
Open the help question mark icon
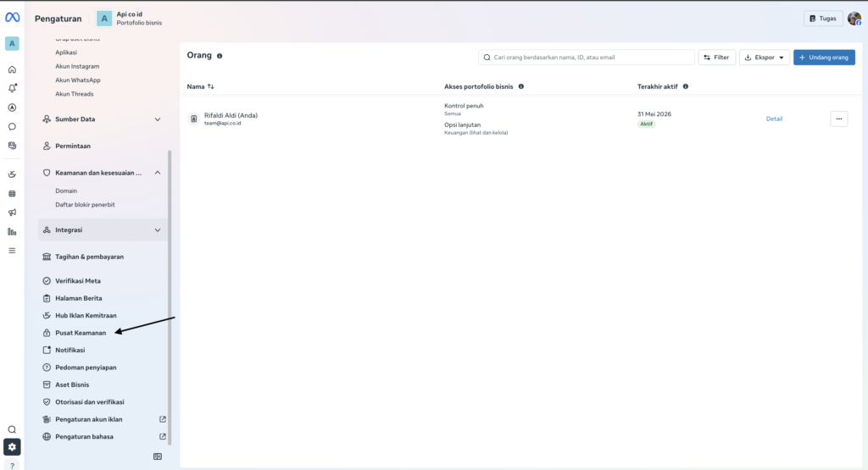12,466
